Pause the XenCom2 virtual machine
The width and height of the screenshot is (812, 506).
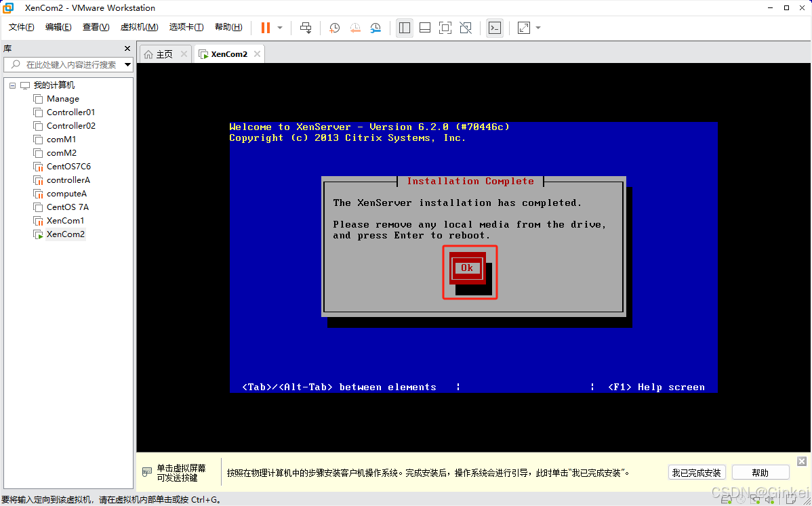point(266,28)
